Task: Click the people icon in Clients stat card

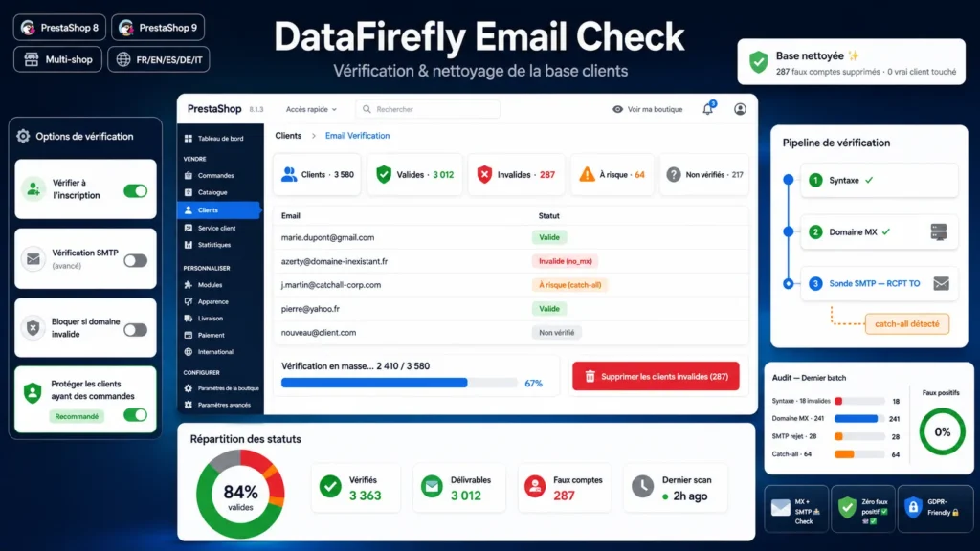Action: coord(289,174)
